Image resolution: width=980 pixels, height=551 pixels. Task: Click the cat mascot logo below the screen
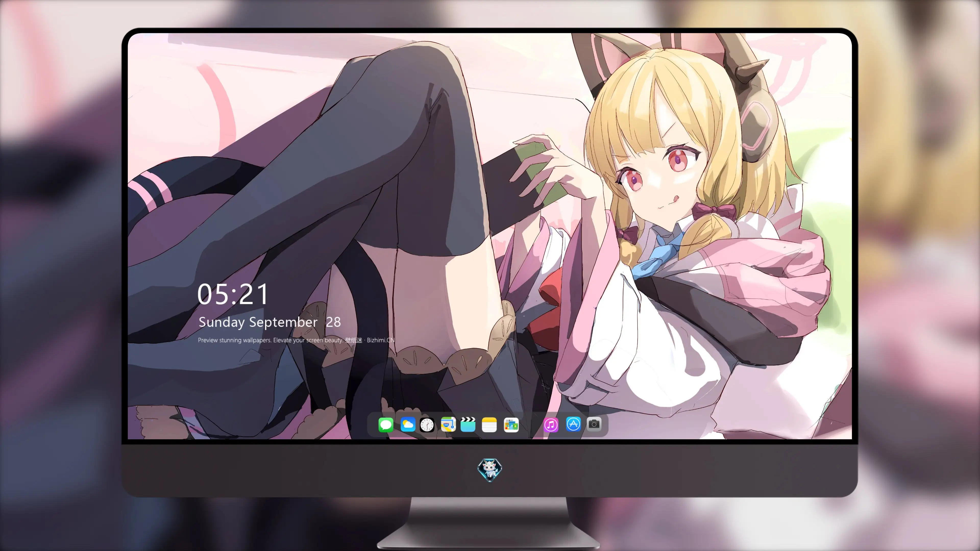coord(490,470)
